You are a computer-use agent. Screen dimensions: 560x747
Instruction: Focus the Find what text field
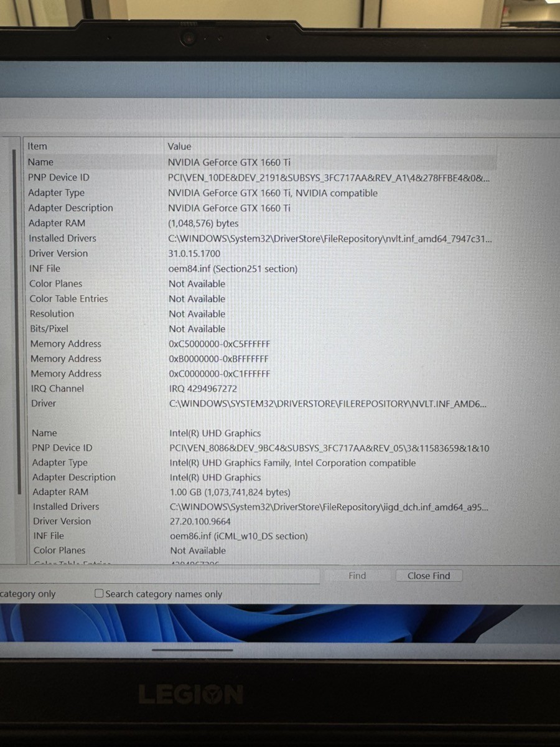(159, 576)
